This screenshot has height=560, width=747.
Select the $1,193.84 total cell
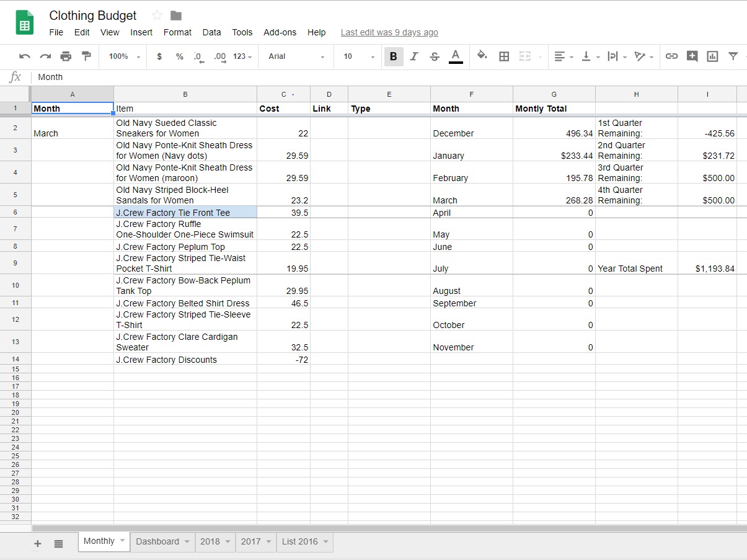click(707, 263)
